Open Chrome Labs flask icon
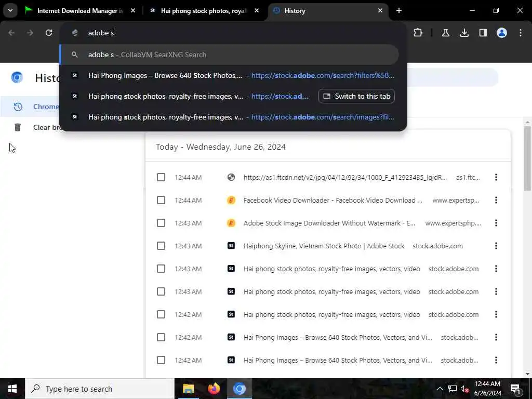532x399 pixels. point(446,33)
